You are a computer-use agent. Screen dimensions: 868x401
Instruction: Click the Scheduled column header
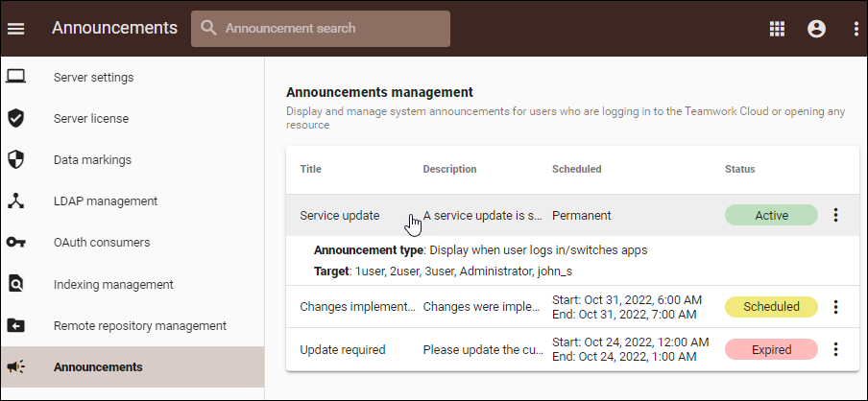point(577,169)
